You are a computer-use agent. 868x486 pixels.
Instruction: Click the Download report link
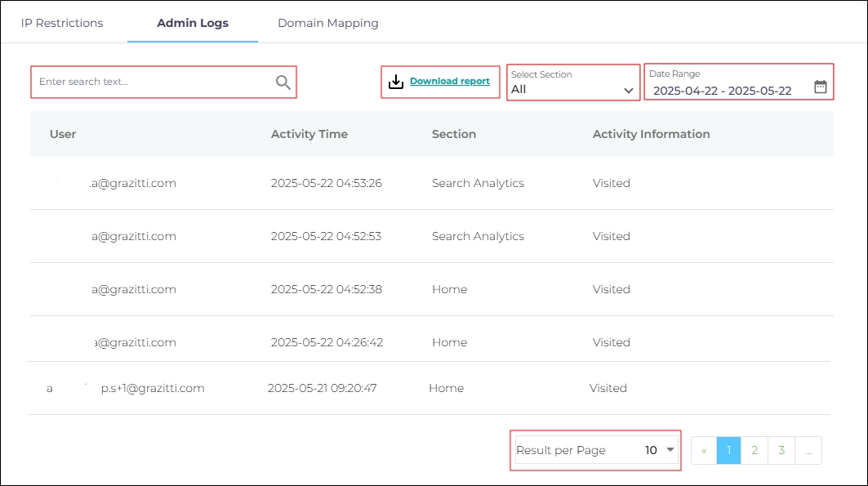point(449,82)
